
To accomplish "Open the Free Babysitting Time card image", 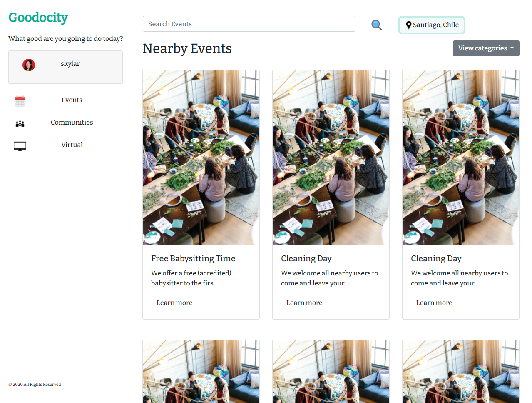I will coord(201,158).
